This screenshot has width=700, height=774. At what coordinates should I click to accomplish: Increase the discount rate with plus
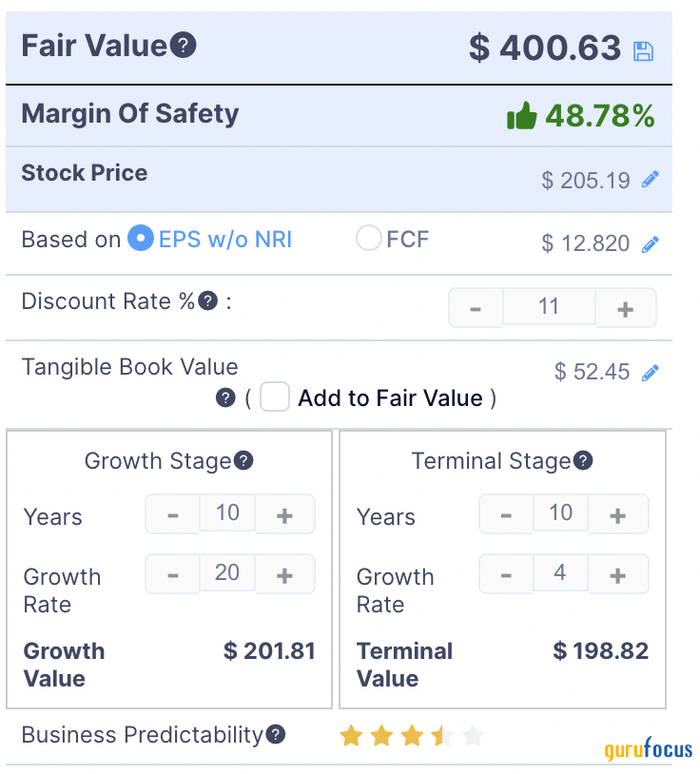[x=626, y=308]
